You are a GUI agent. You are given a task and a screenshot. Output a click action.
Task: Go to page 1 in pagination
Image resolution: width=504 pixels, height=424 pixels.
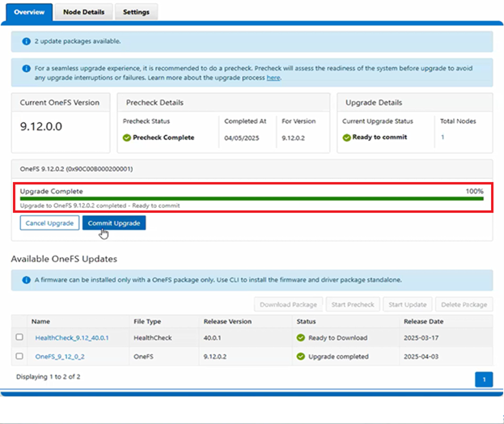pos(483,379)
